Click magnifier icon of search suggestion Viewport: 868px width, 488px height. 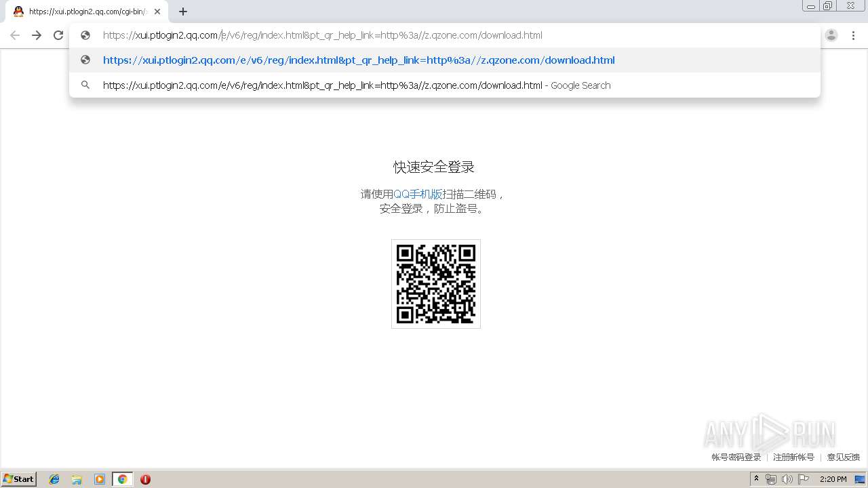point(85,85)
